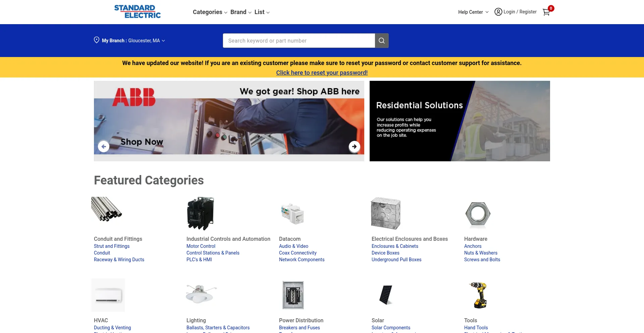Click the Power Distribution panel image
644x333 pixels.
click(293, 295)
